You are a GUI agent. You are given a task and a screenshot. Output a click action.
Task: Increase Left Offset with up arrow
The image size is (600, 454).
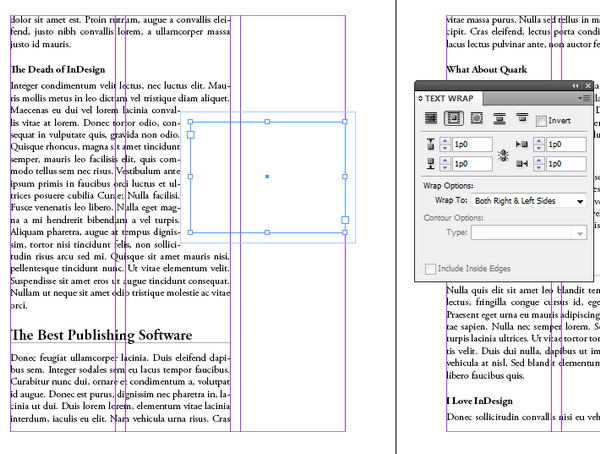(539, 141)
